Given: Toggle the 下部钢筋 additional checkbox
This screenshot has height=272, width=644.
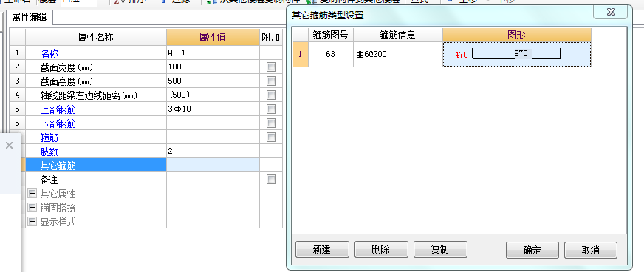Looking at the screenshot, I should tap(271, 123).
